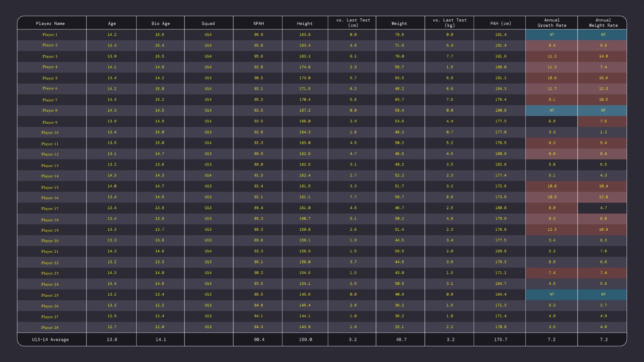Click the average bio age 14.1
The height and width of the screenshot is (362, 644).
click(161, 340)
